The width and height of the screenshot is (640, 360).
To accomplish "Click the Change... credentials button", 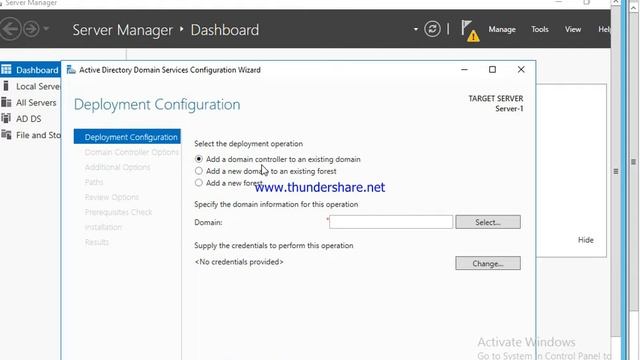I will 488,263.
